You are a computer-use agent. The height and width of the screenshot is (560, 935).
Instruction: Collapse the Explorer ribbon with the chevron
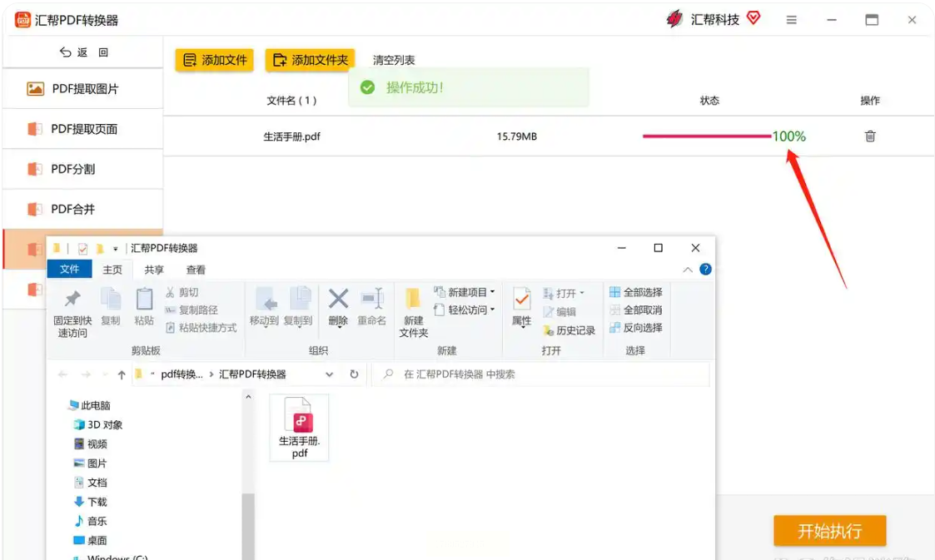688,270
